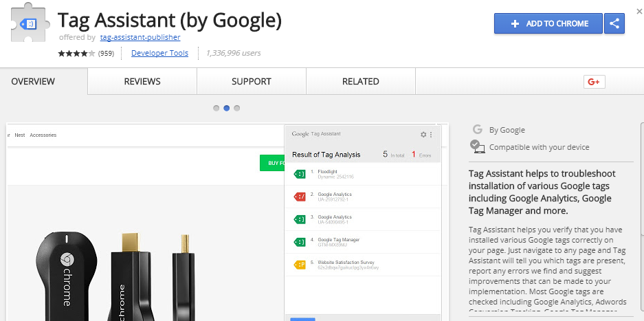Click the Floodlight Dynamic 2542116 row
Image resolution: width=644 pixels, height=321 pixels.
[x=363, y=175]
